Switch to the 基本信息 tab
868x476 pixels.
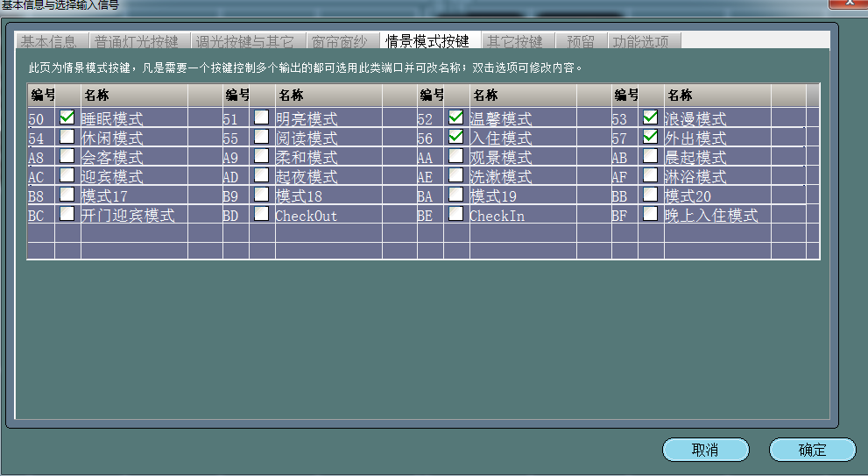pos(49,41)
